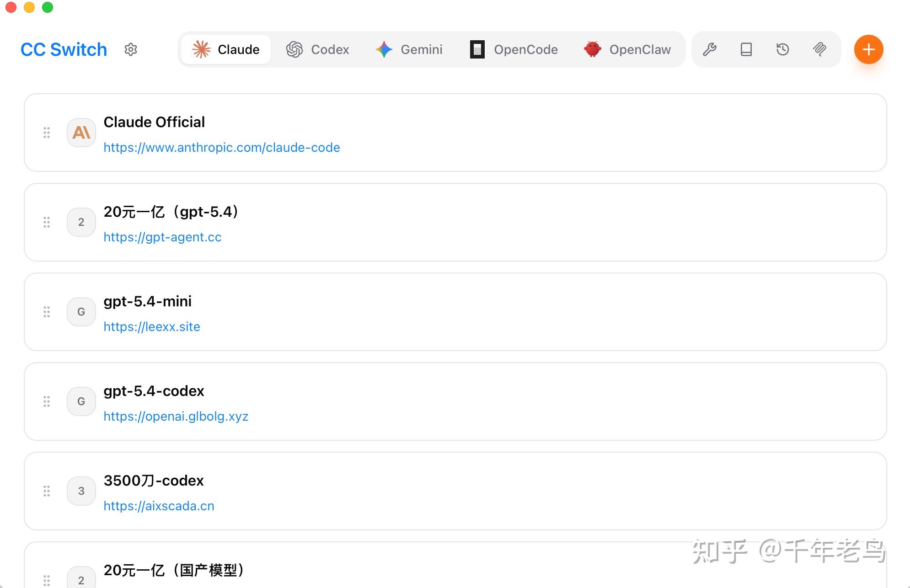
Task: Open the https://gpt-agent.cc link
Action: [x=162, y=237]
